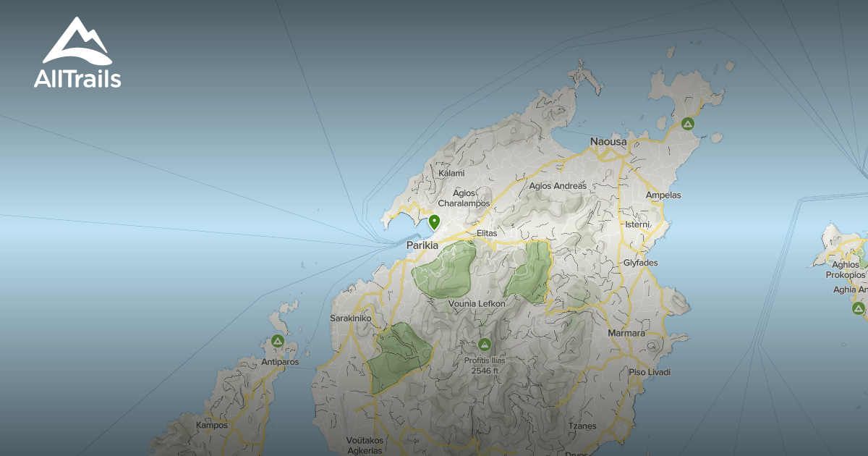Image resolution: width=868 pixels, height=456 pixels.
Task: Click the AllTrails mountain logo
Action: (x=77, y=42)
